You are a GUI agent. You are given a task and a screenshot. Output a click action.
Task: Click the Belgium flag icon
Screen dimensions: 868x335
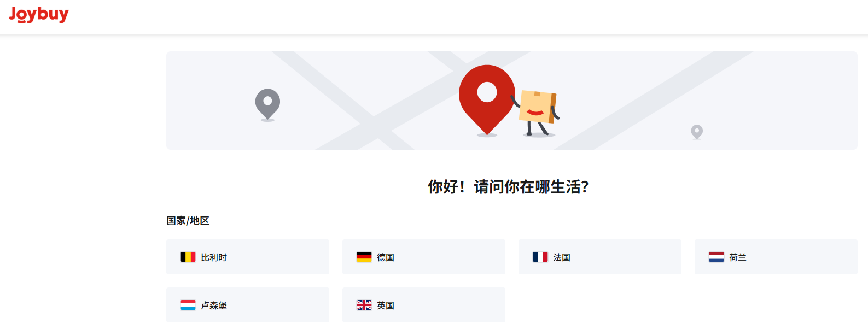coord(188,257)
